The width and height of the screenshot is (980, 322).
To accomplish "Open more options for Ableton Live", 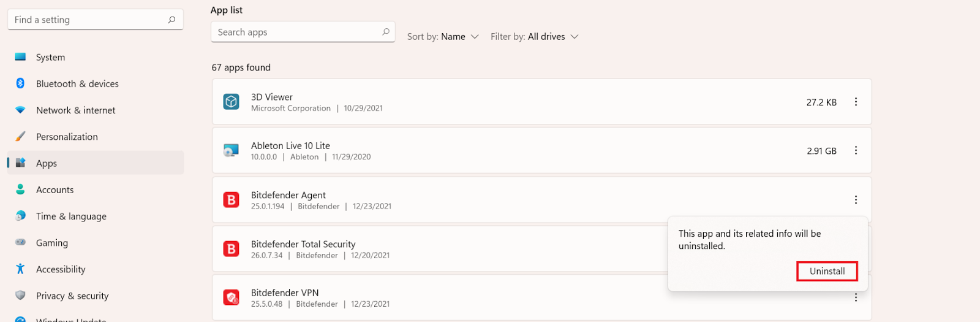I will coord(856,150).
